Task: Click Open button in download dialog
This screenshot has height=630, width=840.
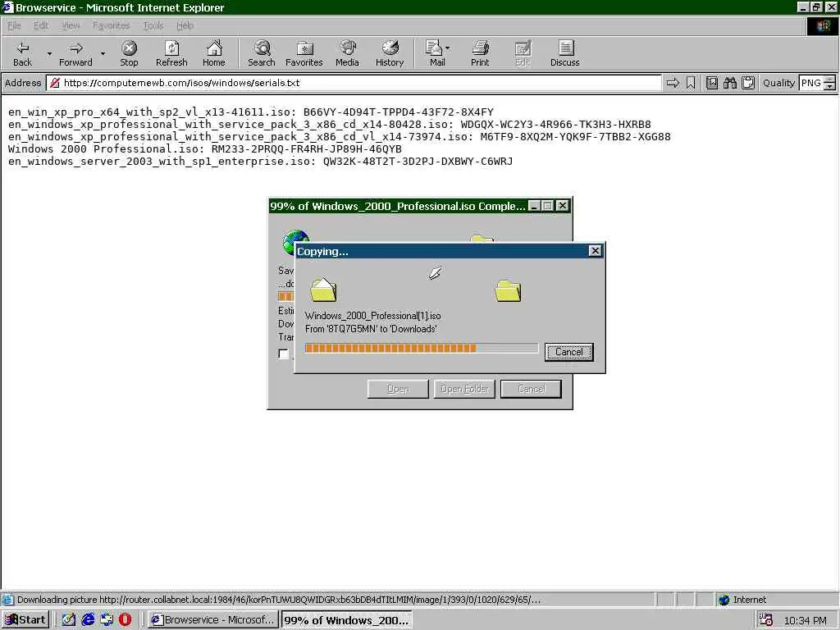Action: (x=398, y=389)
